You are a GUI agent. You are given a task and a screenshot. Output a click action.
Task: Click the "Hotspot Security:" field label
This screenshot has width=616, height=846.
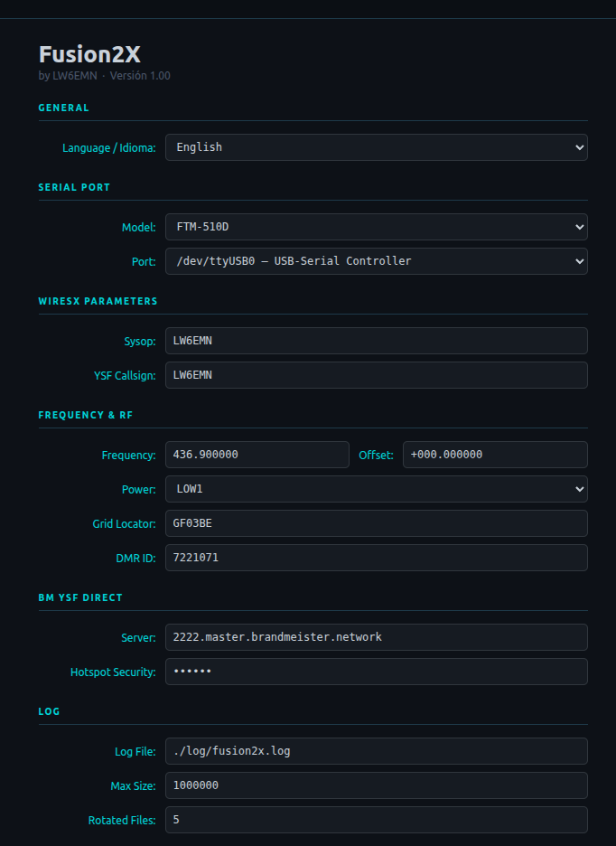click(113, 672)
